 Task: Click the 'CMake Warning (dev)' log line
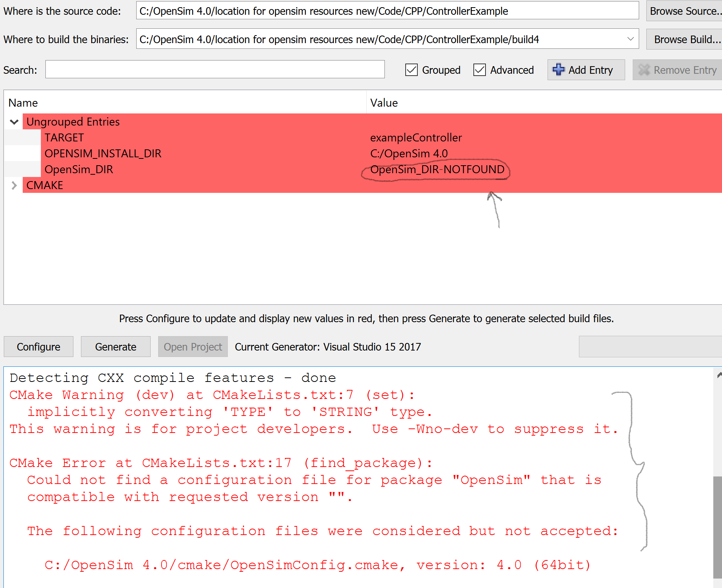coord(212,395)
